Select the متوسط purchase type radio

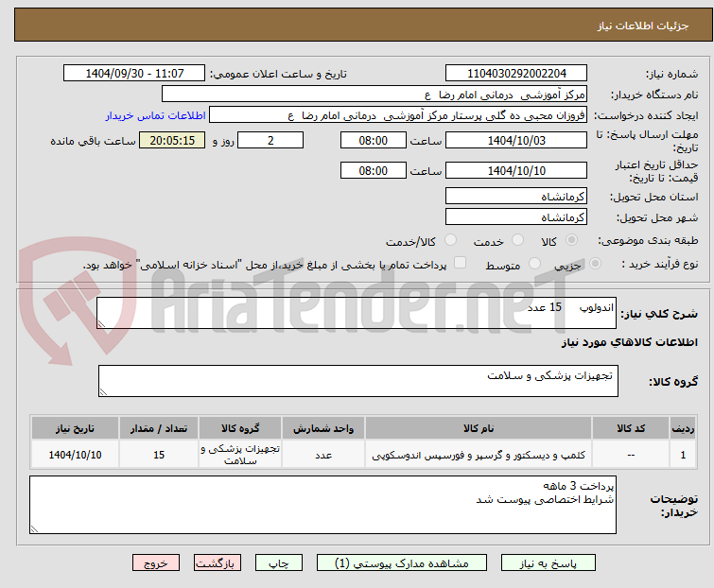coord(534,264)
